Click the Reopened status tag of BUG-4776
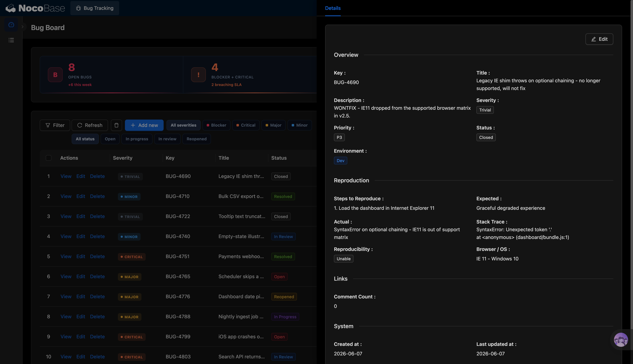Screen dimensions: 633x364 click(284, 297)
